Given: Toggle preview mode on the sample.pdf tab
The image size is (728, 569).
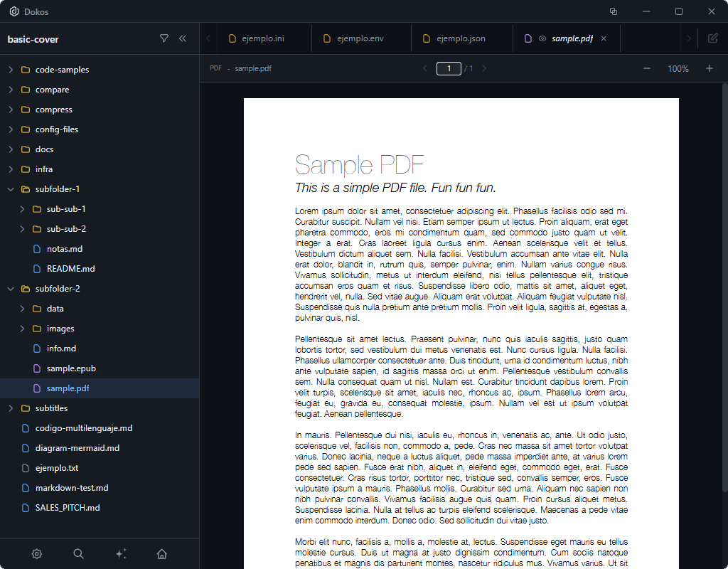Looking at the screenshot, I should point(542,38).
